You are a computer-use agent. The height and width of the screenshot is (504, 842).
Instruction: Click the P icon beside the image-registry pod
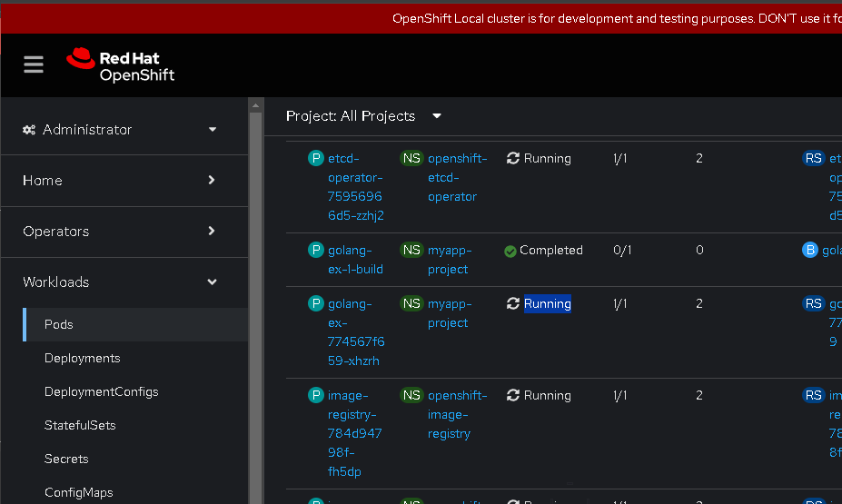pos(316,396)
